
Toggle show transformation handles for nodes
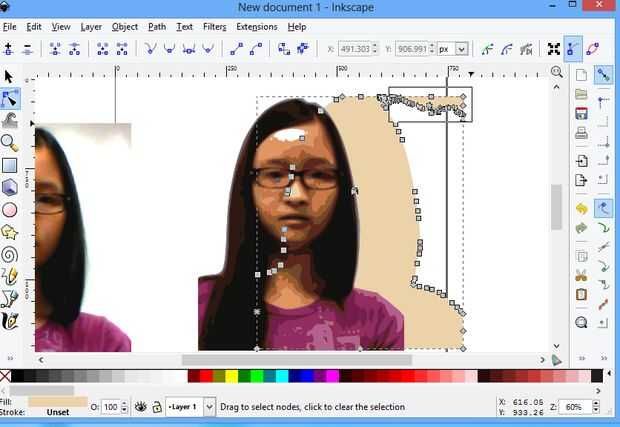(x=554, y=49)
